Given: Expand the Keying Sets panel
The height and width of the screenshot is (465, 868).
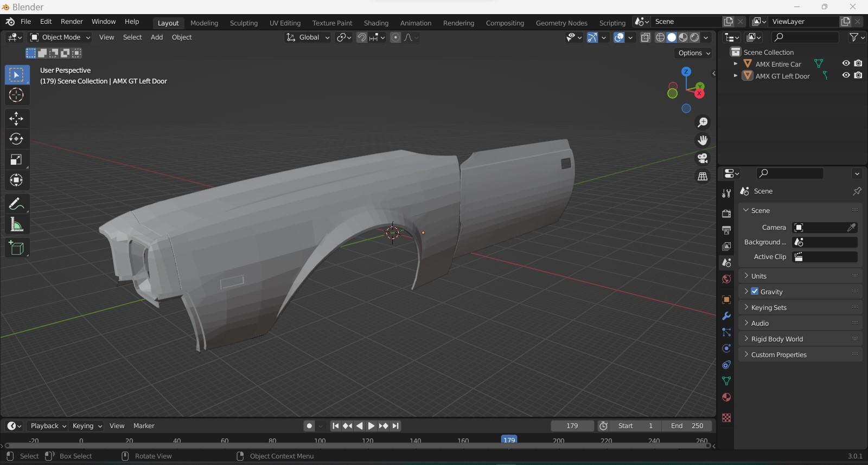Looking at the screenshot, I should tap(800, 307).
